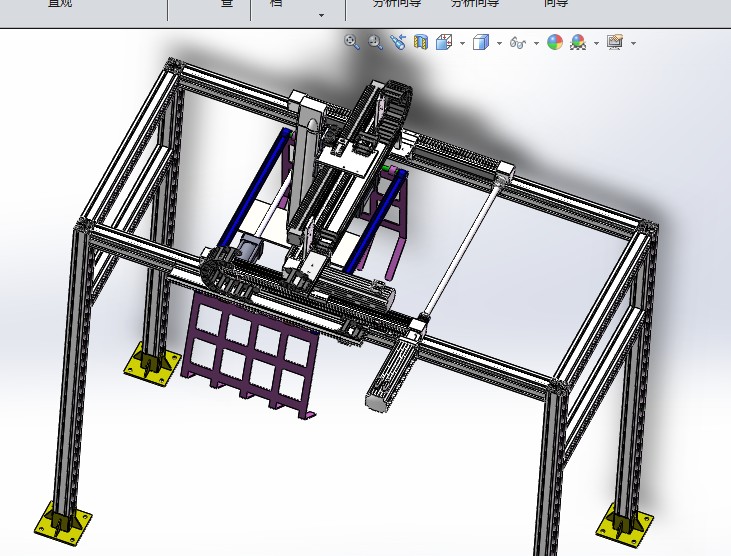Click the Display Style box icon

481,42
